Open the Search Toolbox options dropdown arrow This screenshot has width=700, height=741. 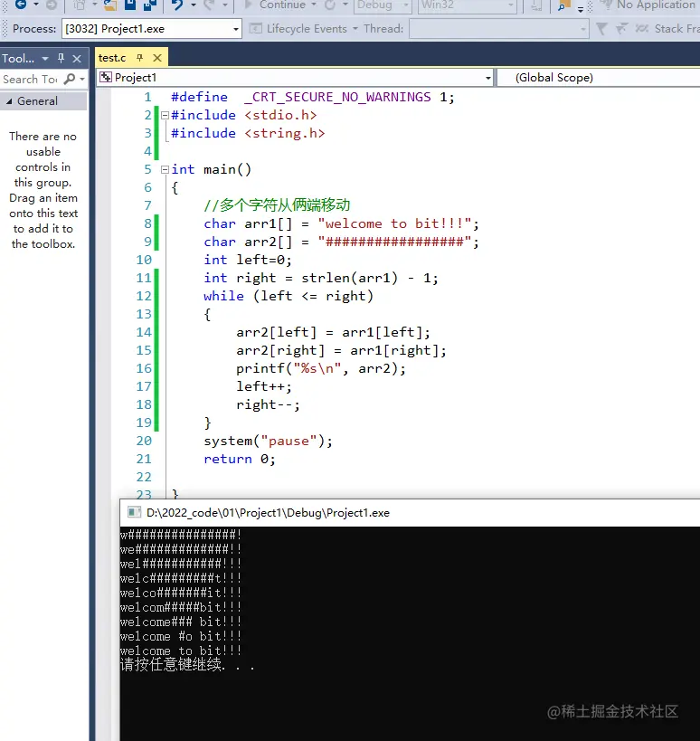82,79
